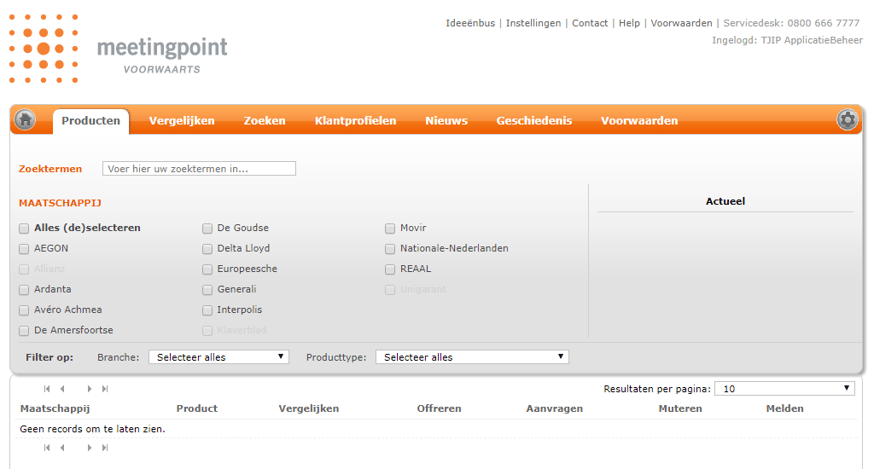Click the Ingelogd: TJIP ApplicatieBeheer text
The width and height of the screenshot is (874, 469).
click(x=787, y=40)
